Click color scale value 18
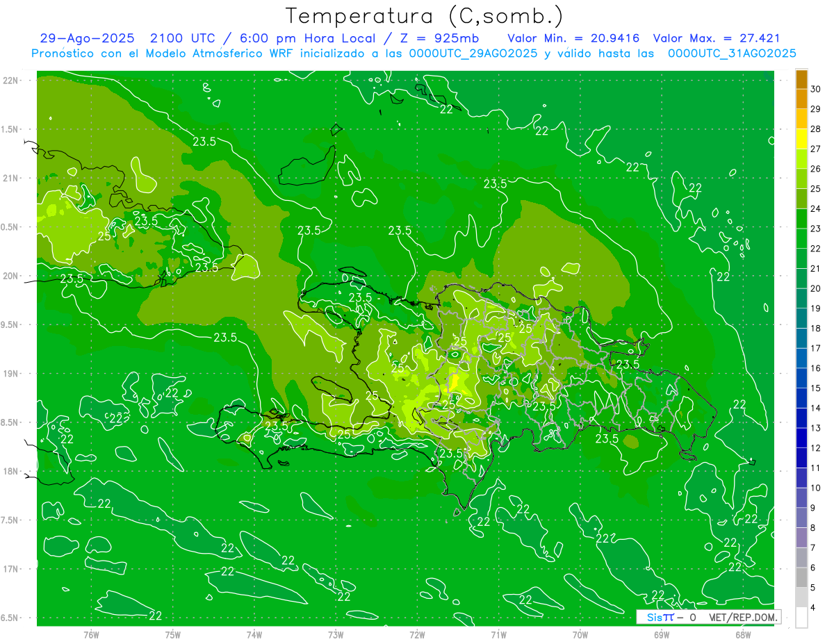 pos(816,328)
